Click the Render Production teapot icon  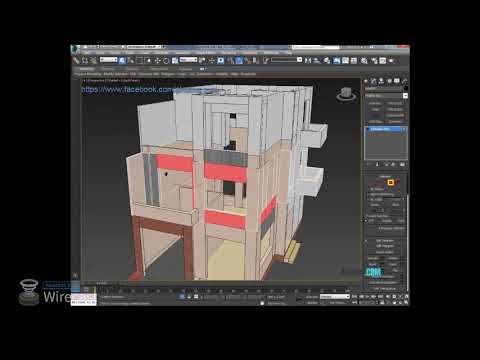391,60
